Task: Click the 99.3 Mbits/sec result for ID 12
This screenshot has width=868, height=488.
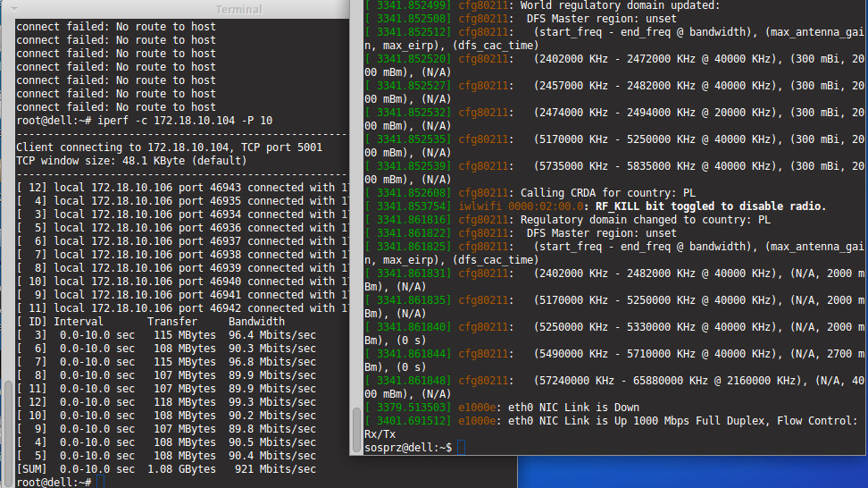Action: pos(271,402)
